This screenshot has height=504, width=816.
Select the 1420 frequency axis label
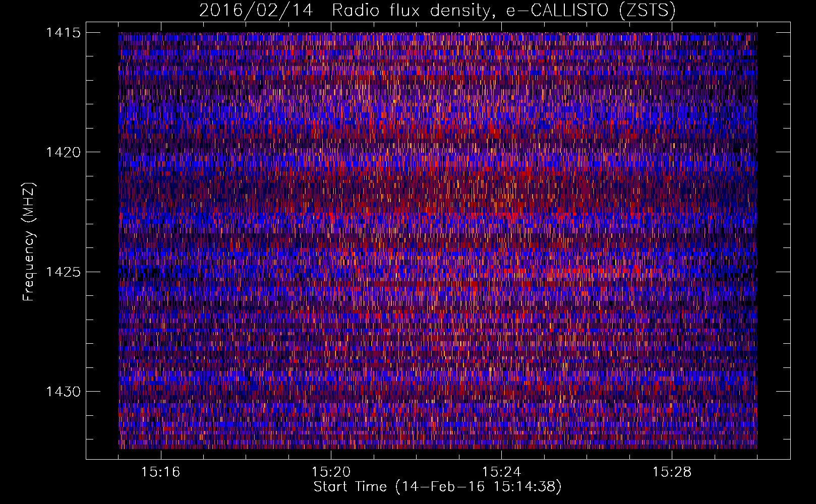click(x=63, y=152)
